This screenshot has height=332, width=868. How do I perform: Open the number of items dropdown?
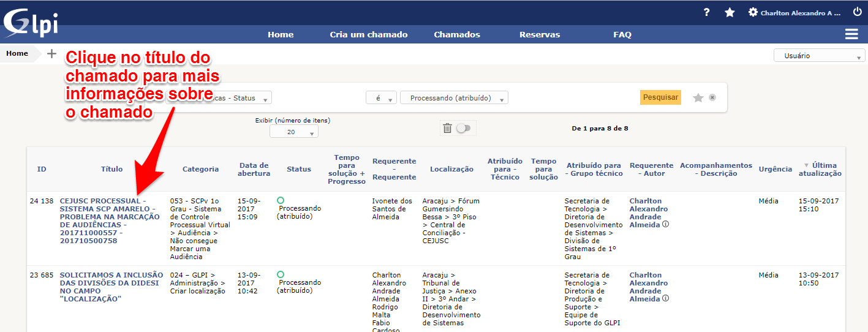[x=293, y=132]
